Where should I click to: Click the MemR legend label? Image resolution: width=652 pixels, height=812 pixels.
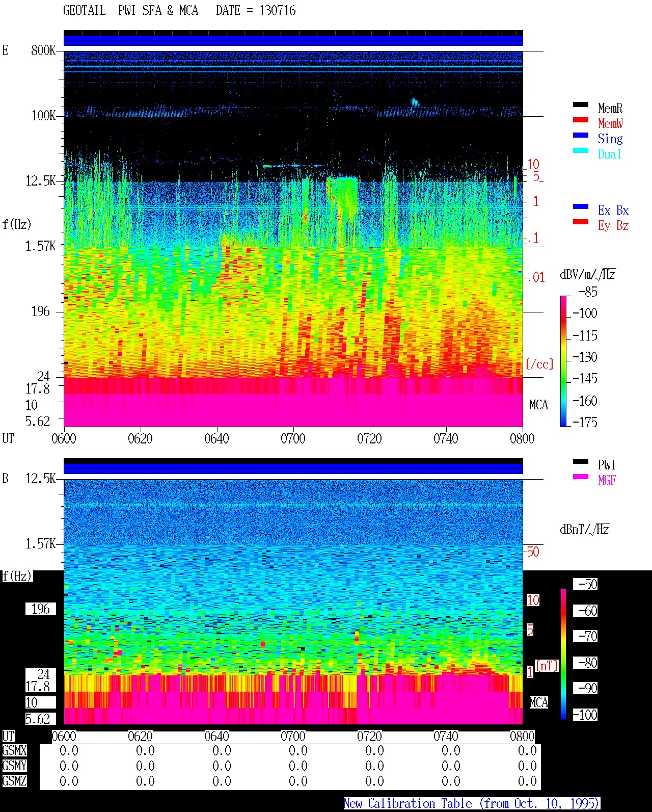[610, 108]
